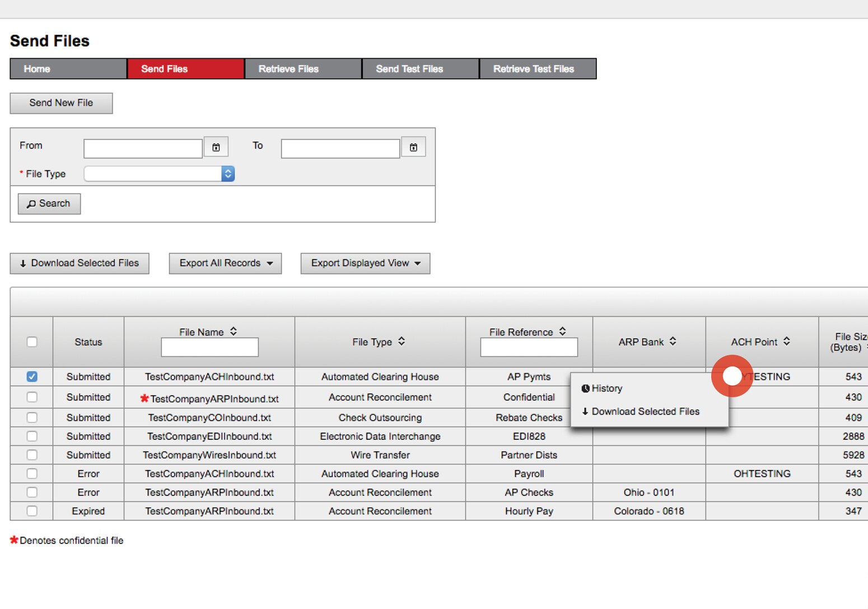Click the Search button
The height and width of the screenshot is (609, 868).
point(49,204)
